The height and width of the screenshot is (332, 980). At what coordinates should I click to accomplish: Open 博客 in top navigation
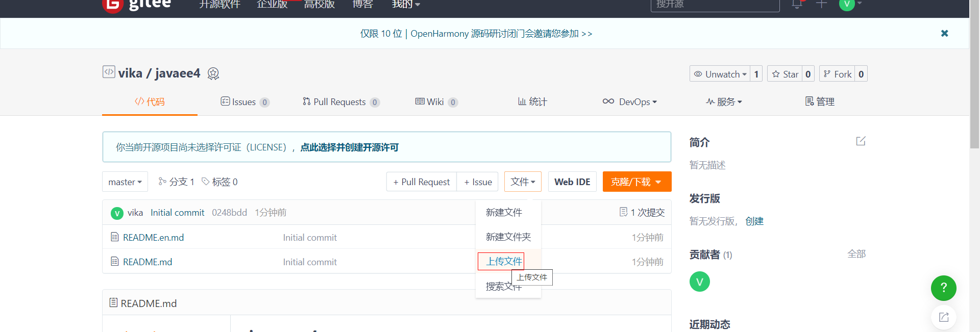click(363, 4)
